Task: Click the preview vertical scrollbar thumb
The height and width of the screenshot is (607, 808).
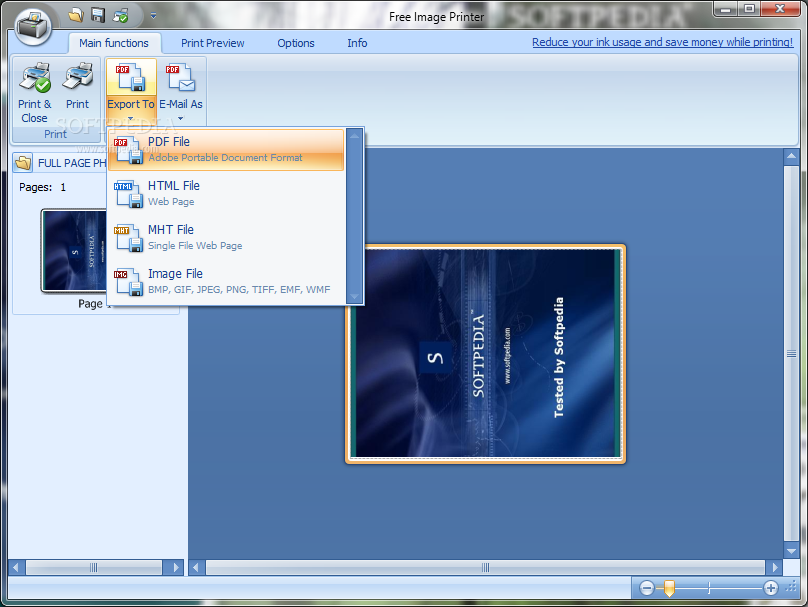Action: 792,353
